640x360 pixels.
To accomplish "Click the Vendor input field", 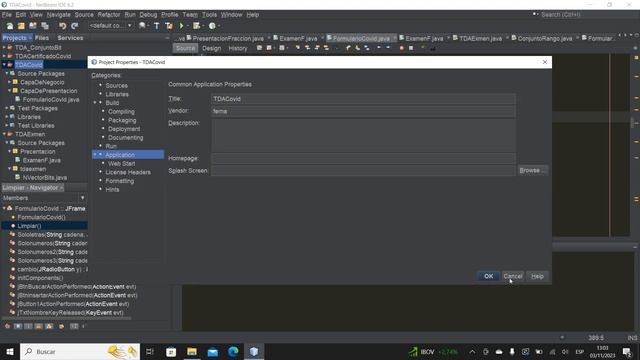I will (x=363, y=111).
